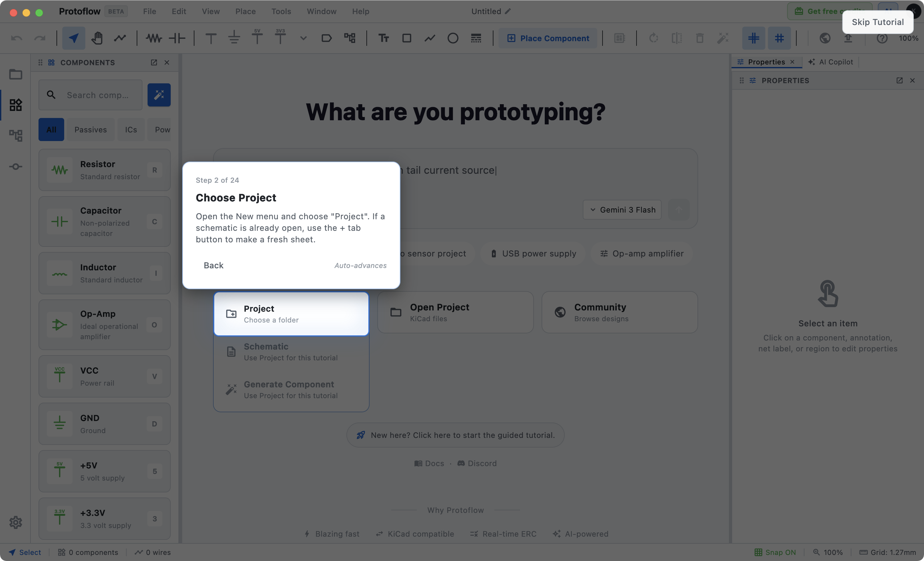The width and height of the screenshot is (924, 561).
Task: Open the Tools menu
Action: click(281, 11)
